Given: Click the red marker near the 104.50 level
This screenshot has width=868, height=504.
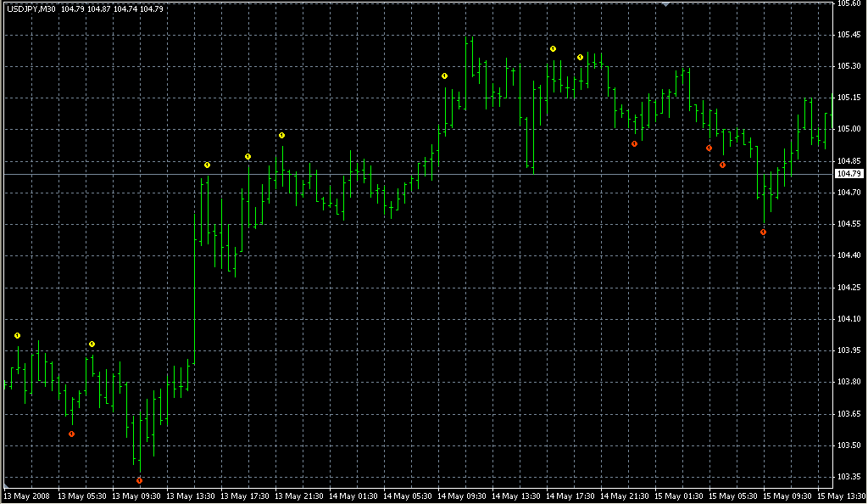Looking at the screenshot, I should point(763,232).
